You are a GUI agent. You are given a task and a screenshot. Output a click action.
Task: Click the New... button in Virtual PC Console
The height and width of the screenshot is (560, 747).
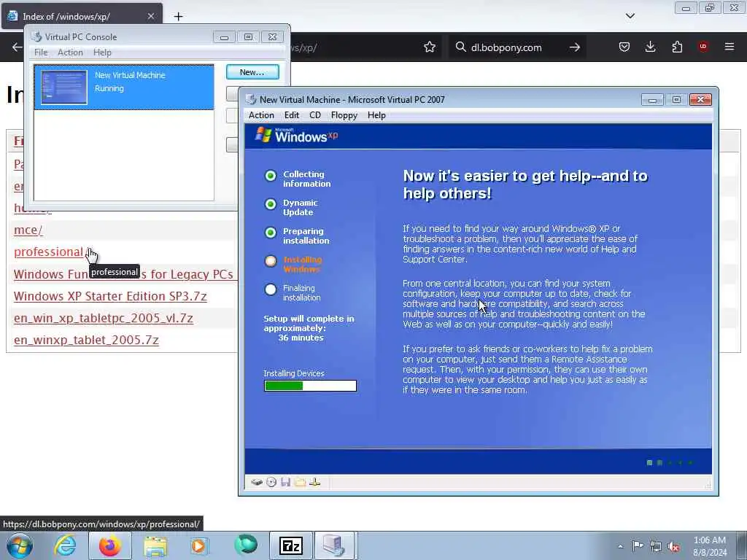(x=252, y=72)
